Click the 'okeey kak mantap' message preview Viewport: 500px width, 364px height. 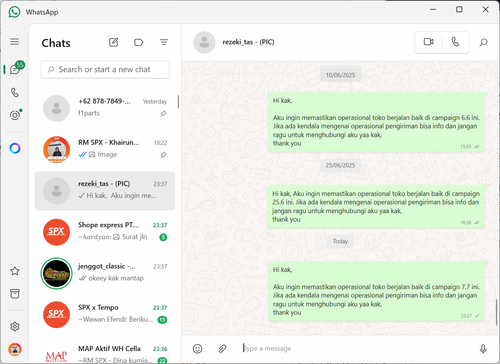116,278
